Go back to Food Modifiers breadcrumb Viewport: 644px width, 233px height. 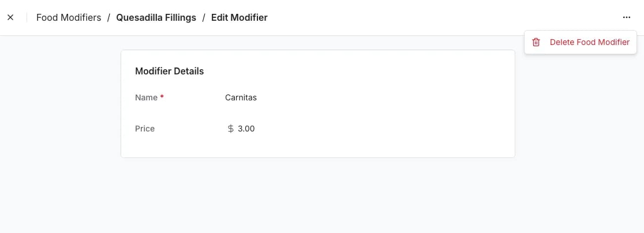tap(69, 18)
